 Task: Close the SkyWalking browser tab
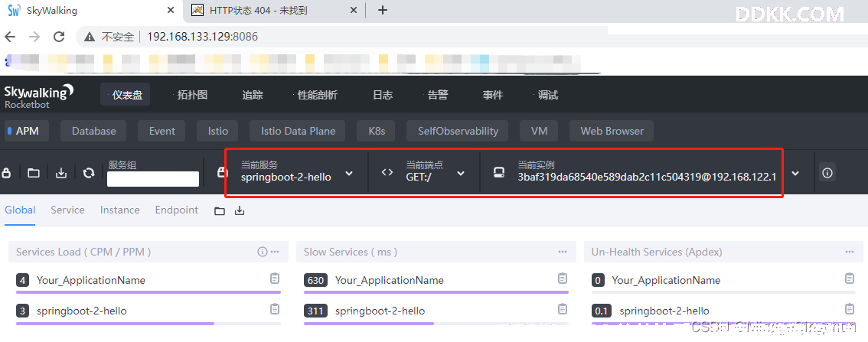(171, 10)
